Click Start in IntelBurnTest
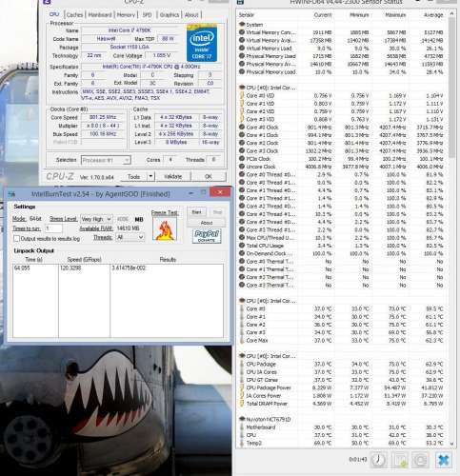The height and width of the screenshot is (476, 460). pos(196,212)
